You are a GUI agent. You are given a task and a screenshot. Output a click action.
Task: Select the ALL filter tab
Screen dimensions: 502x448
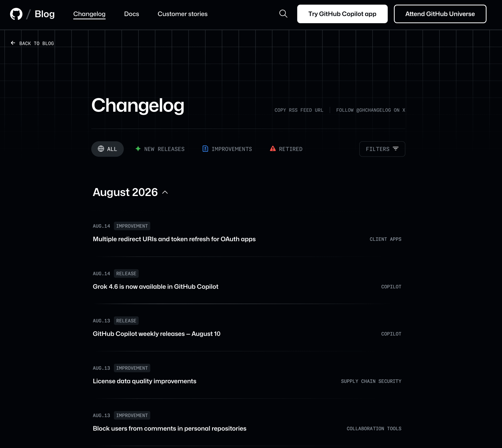[107, 149]
